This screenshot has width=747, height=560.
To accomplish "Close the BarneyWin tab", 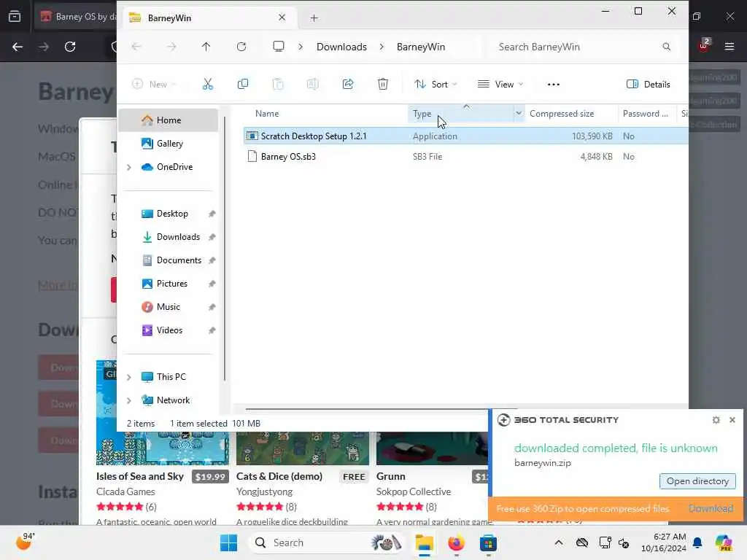I will [x=282, y=17].
